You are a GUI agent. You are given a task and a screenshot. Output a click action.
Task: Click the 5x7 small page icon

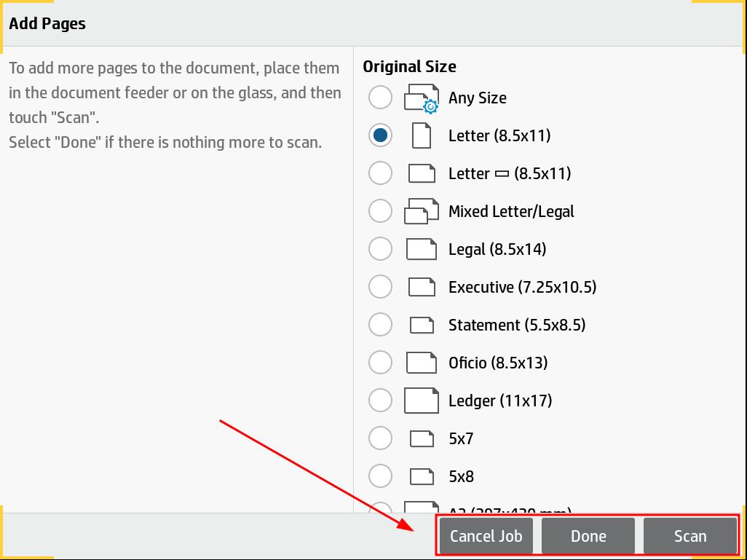click(422, 438)
